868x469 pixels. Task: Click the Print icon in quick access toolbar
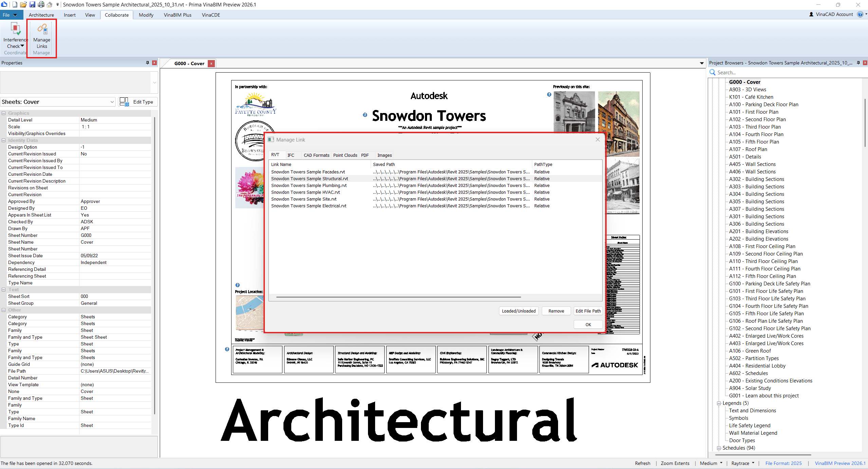[41, 4]
